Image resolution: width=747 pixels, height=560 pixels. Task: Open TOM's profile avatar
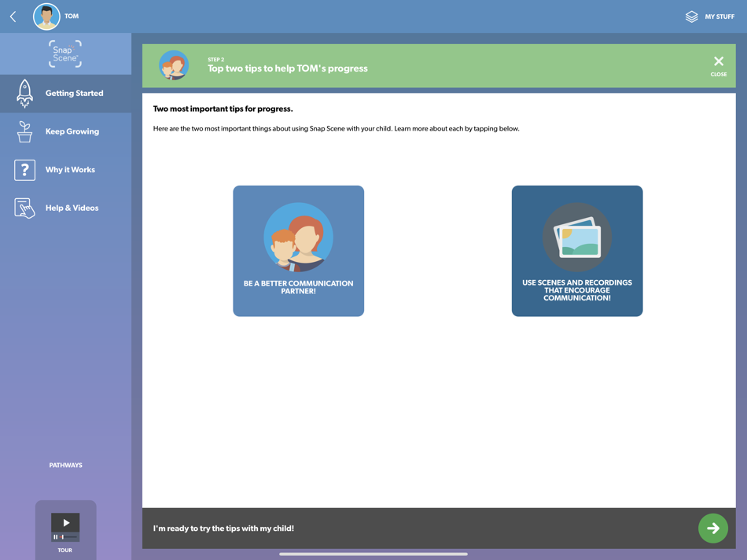click(46, 17)
